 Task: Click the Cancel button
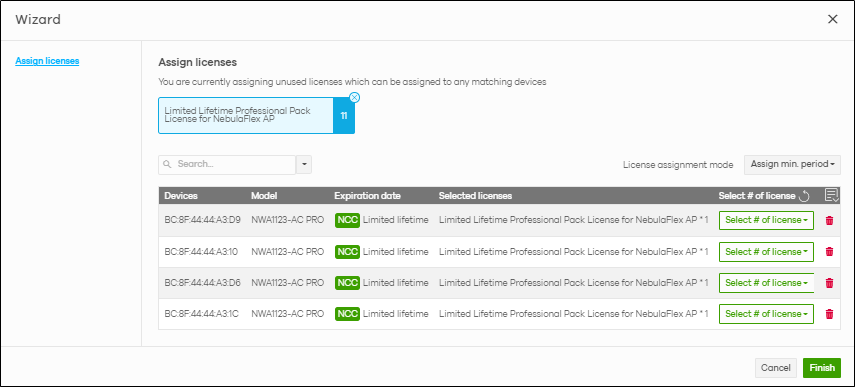775,368
